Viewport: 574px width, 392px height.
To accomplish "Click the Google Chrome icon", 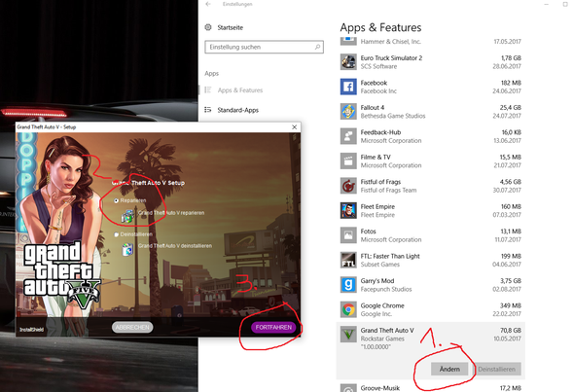I will pos(348,309).
